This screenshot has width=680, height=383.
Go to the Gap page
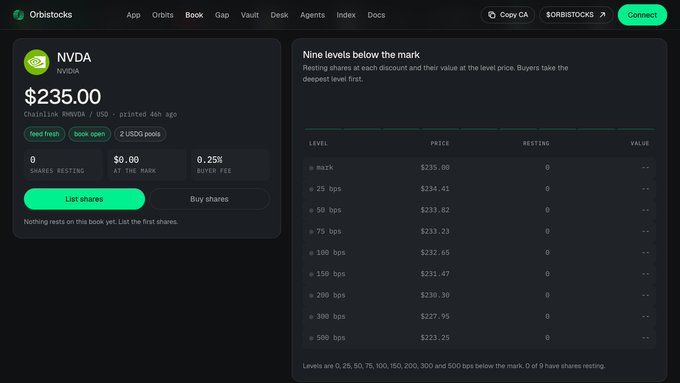click(222, 15)
